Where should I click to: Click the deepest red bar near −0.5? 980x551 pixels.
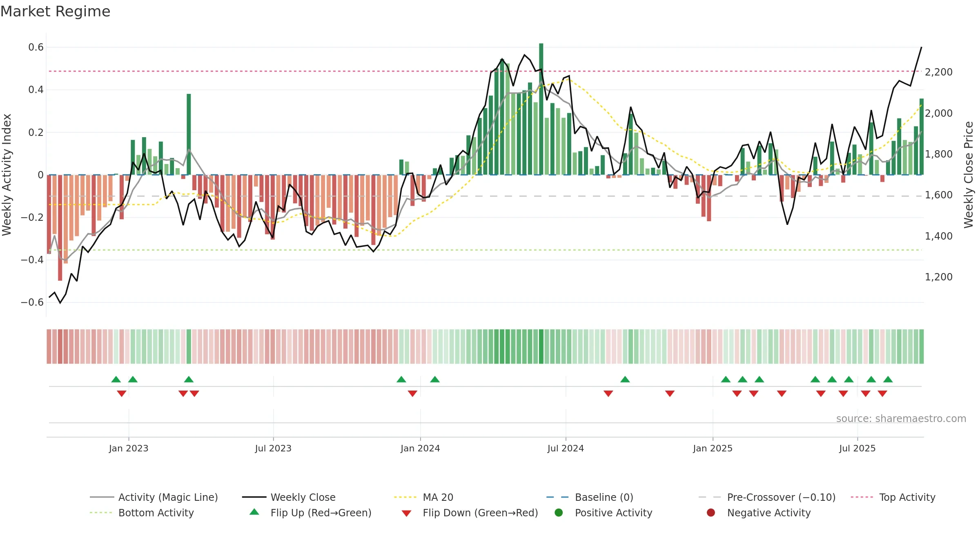(x=60, y=228)
